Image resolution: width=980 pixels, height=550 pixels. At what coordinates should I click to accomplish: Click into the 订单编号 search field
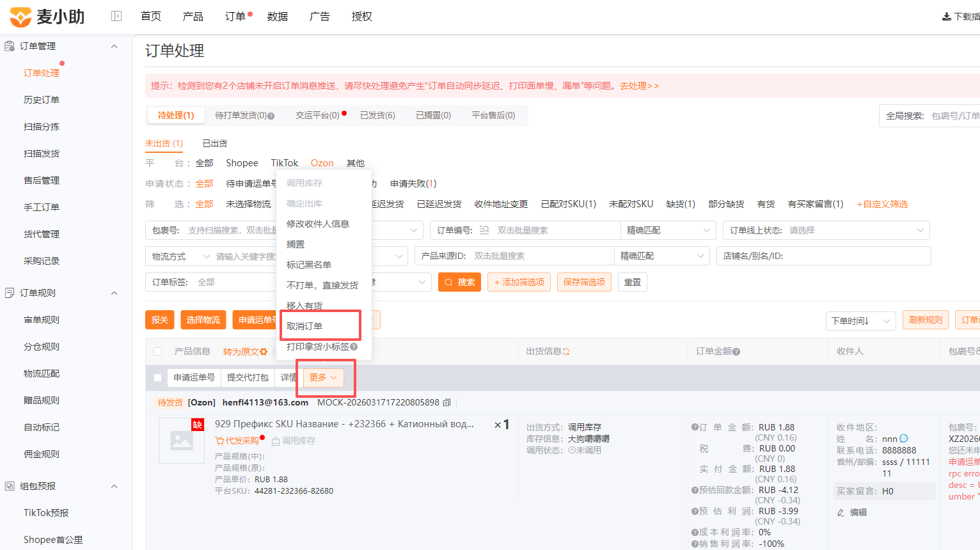(x=555, y=230)
